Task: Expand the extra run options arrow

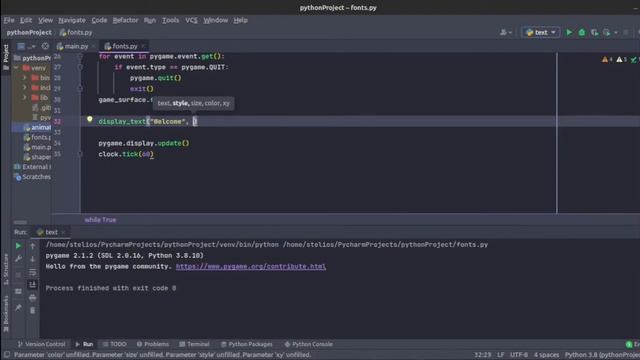Action: [616, 32]
